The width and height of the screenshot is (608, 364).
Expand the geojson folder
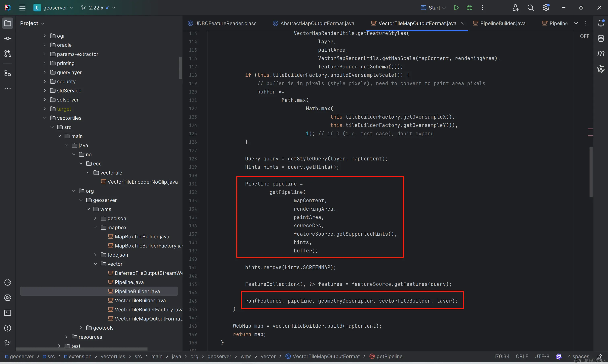[95, 218]
